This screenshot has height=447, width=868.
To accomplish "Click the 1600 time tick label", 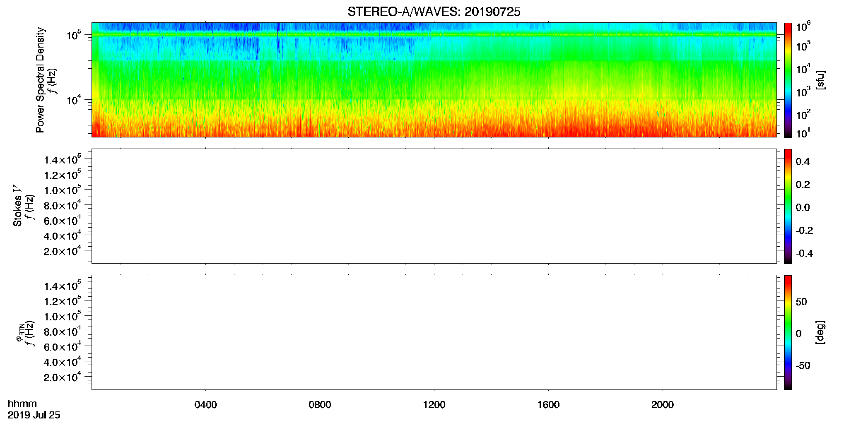I will coord(548,405).
